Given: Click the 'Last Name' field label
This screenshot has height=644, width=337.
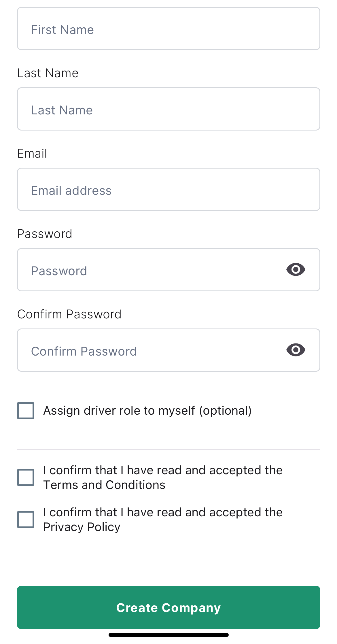Looking at the screenshot, I should click(48, 73).
